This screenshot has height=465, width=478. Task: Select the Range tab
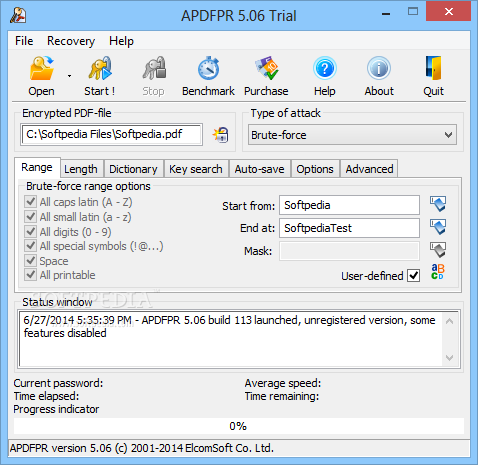tap(37, 167)
